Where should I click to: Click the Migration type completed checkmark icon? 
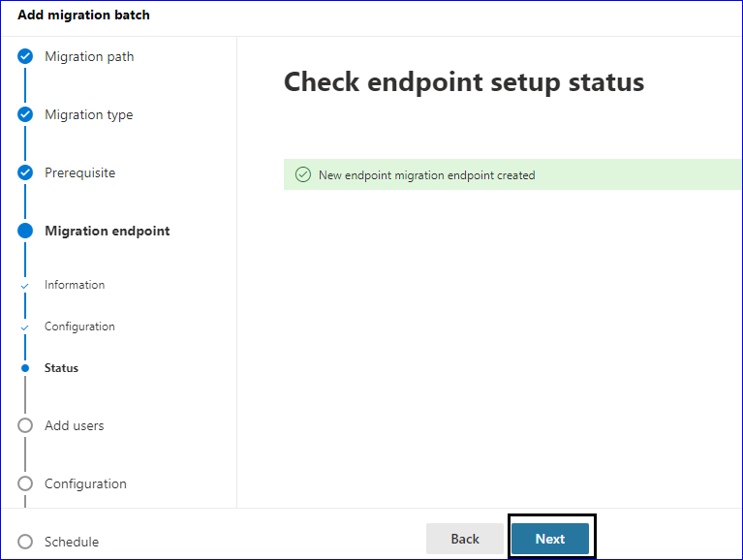25,114
